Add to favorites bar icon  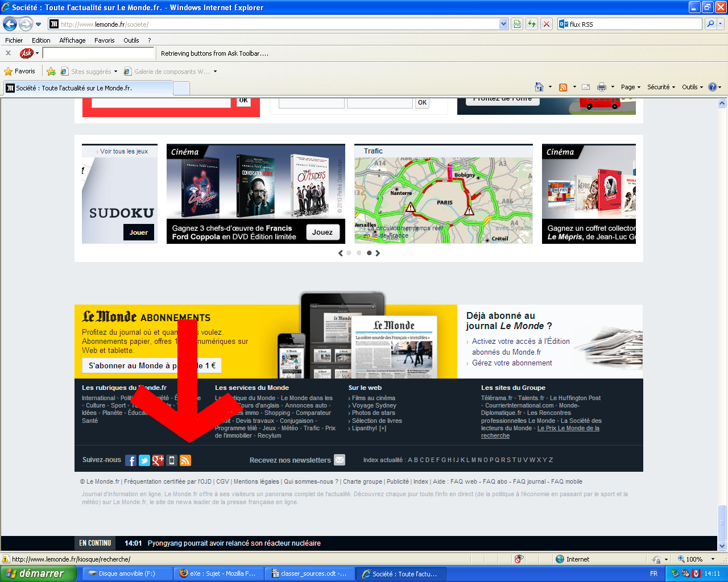pos(51,71)
